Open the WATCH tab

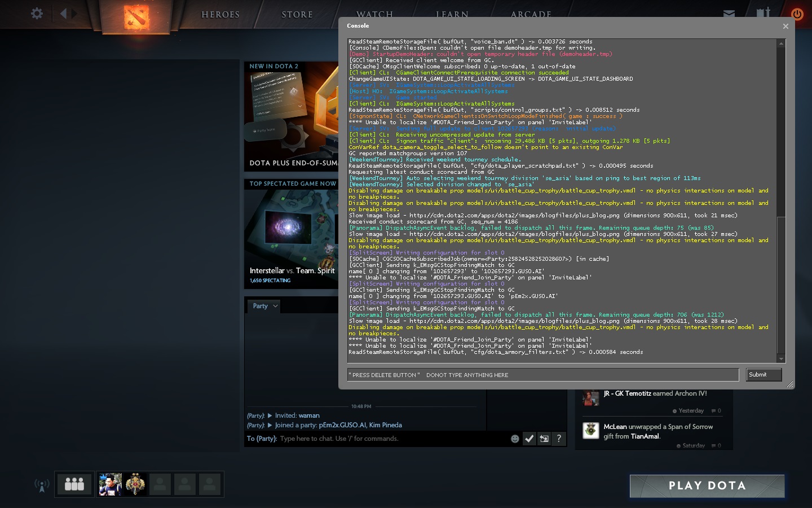click(x=374, y=14)
